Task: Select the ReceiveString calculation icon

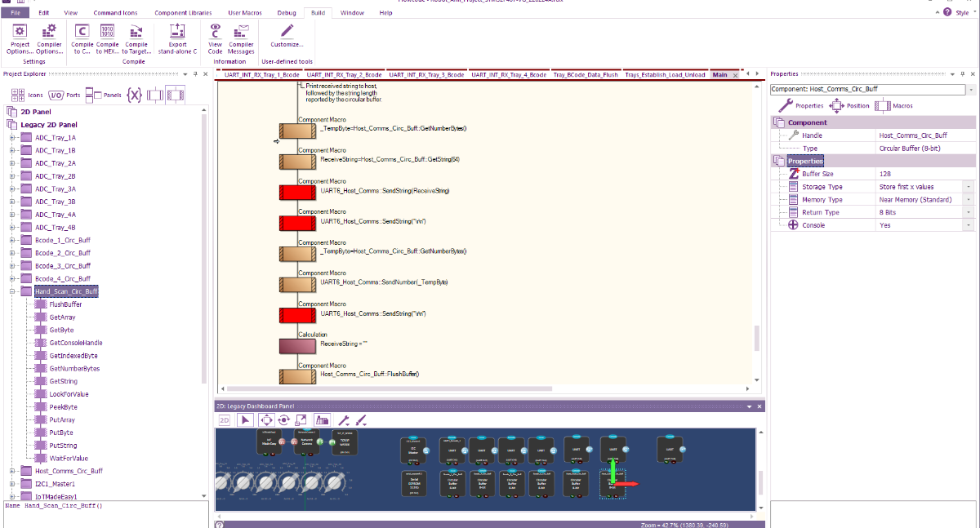Action: pyautogui.click(x=297, y=346)
